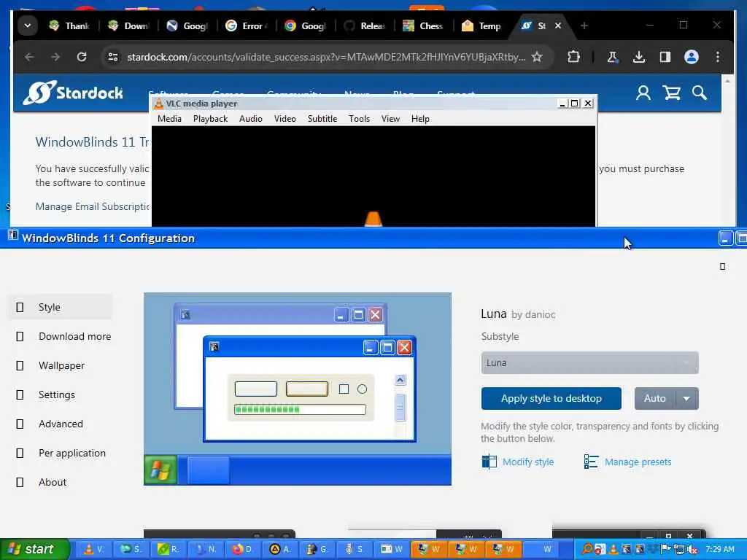The height and width of the screenshot is (560, 747).
Task: Open the Substyle Luna dropdown
Action: coord(589,363)
